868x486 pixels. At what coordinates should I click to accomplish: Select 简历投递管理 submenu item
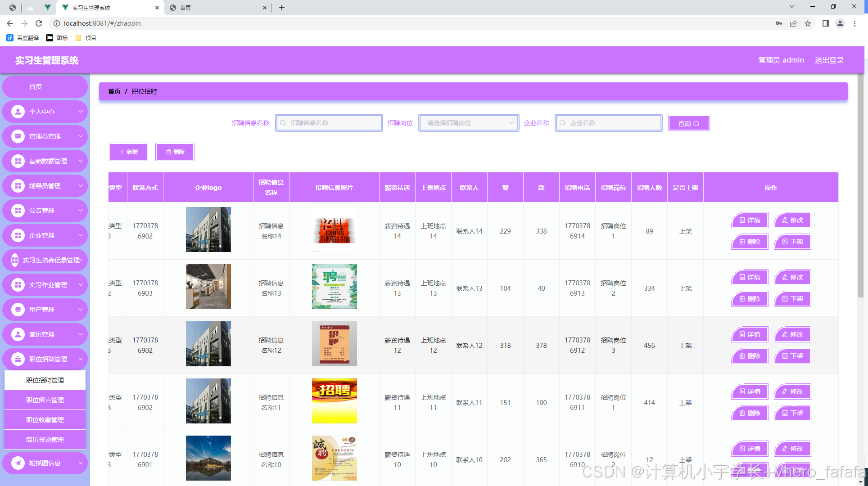(x=45, y=440)
